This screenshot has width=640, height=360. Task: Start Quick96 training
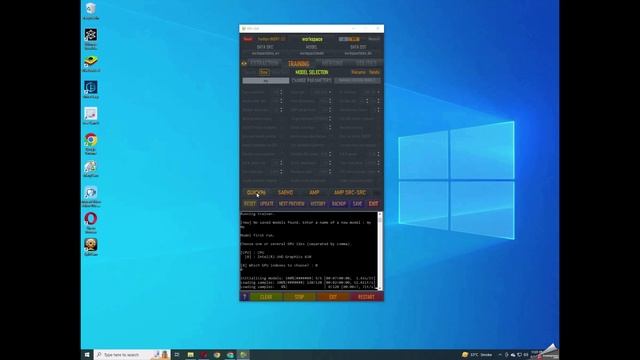256,192
